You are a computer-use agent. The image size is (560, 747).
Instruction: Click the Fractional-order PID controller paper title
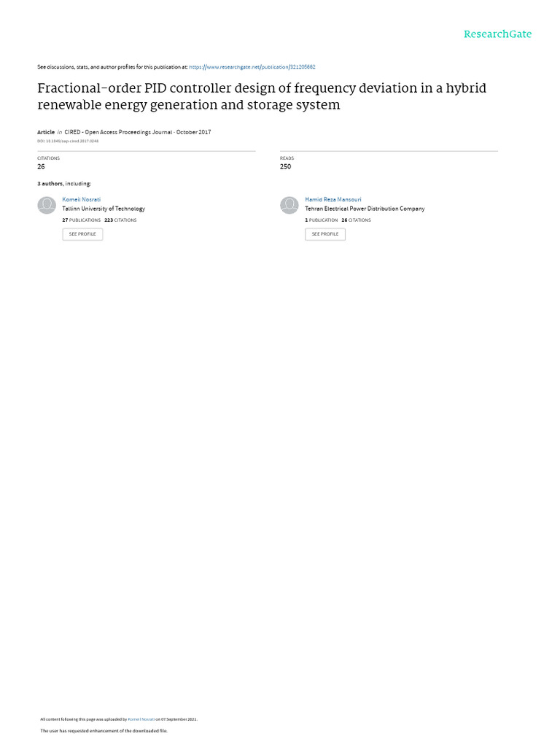[262, 96]
